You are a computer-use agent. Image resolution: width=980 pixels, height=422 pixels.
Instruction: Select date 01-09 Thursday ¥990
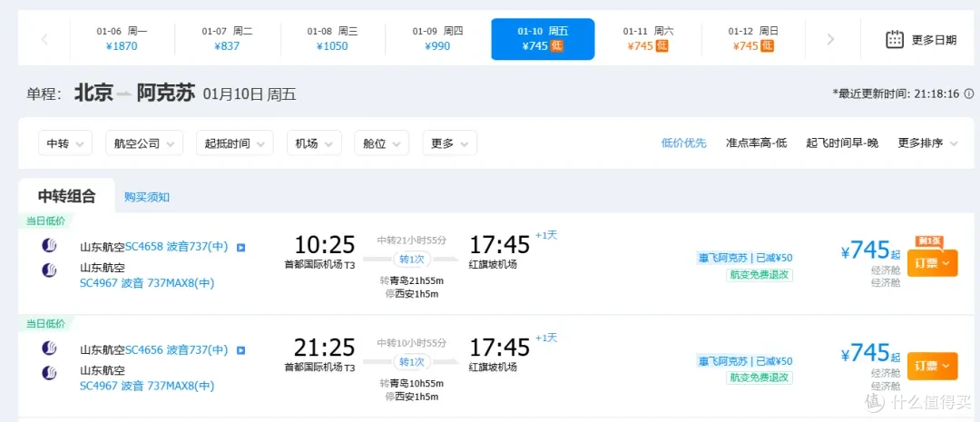point(437,39)
